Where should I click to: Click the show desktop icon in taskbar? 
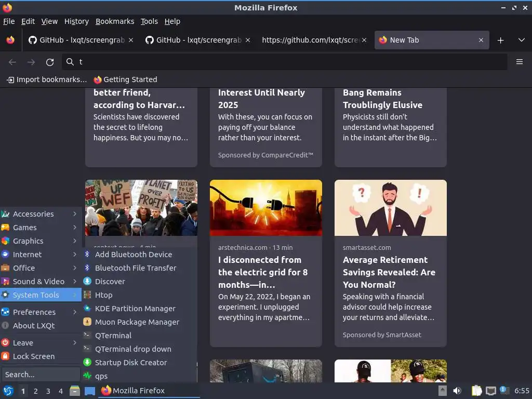[90, 391]
